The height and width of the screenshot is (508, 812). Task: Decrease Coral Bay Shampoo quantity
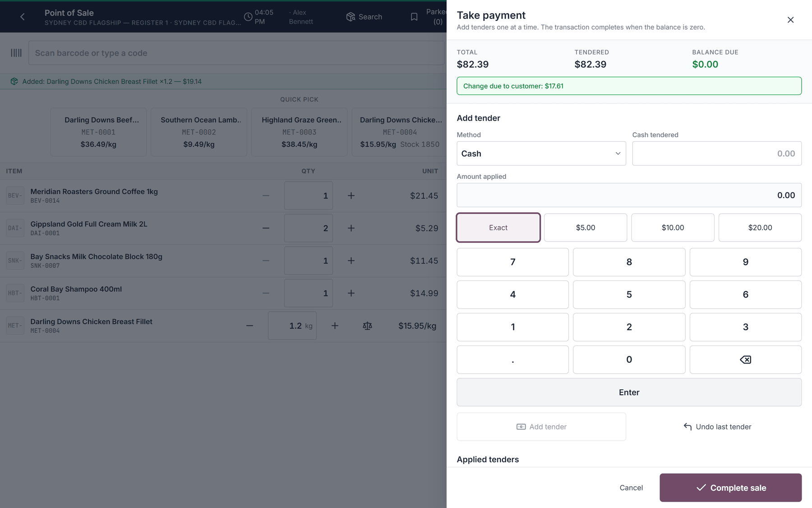click(266, 293)
